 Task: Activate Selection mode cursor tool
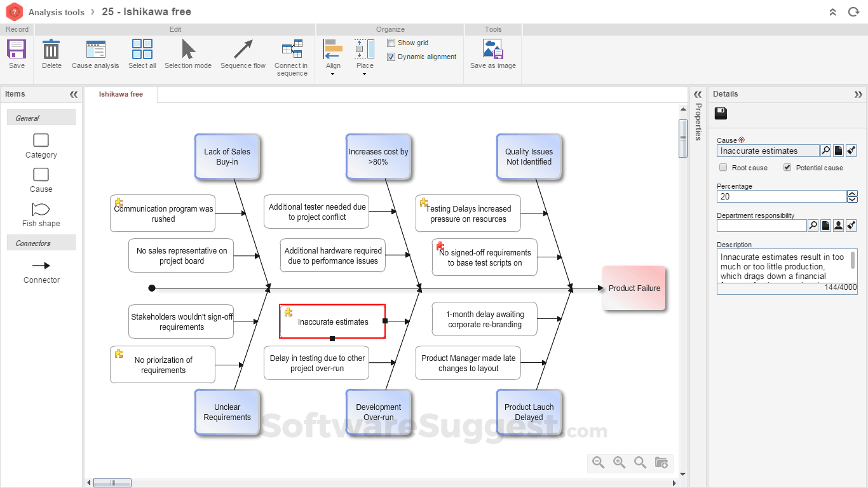point(188,49)
